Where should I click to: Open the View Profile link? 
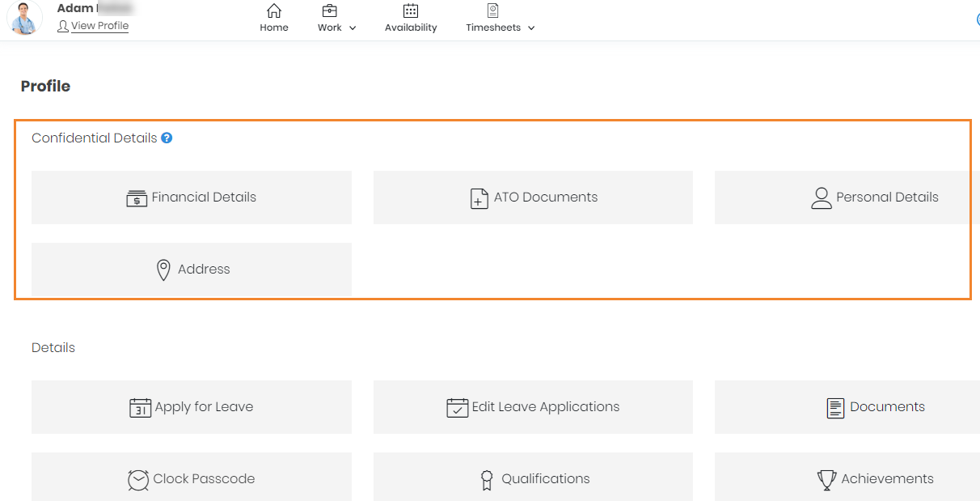coord(99,26)
